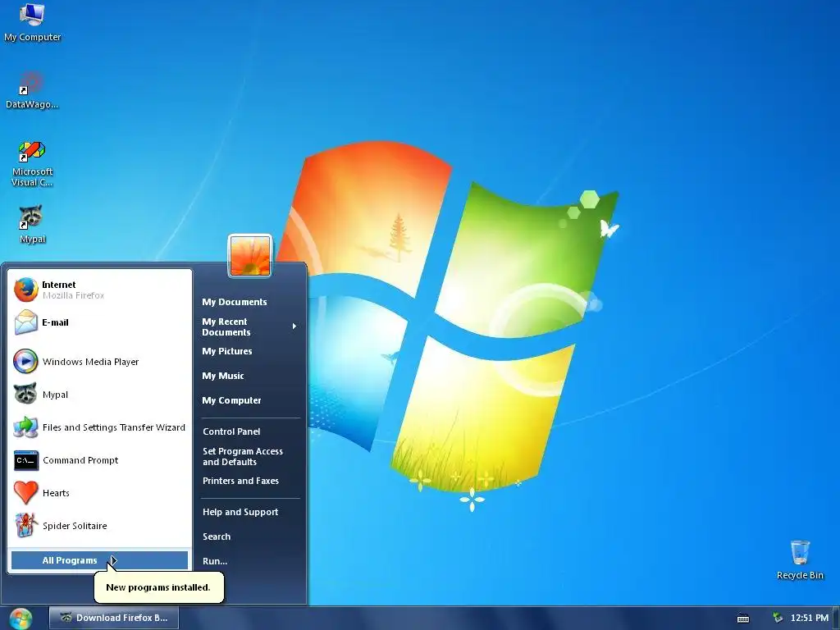
Task: Launch Mozilla Firefox from Internet entry
Action: coord(99,290)
